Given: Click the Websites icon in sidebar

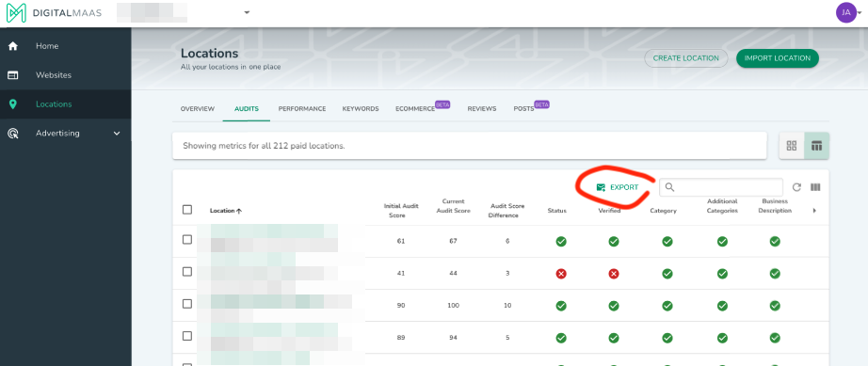Looking at the screenshot, I should tap(13, 75).
